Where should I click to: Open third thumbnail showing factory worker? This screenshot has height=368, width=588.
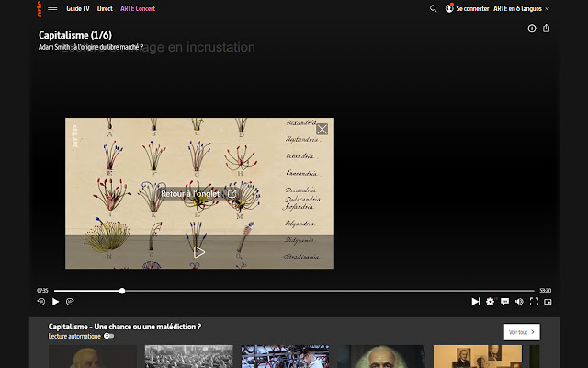click(285, 356)
